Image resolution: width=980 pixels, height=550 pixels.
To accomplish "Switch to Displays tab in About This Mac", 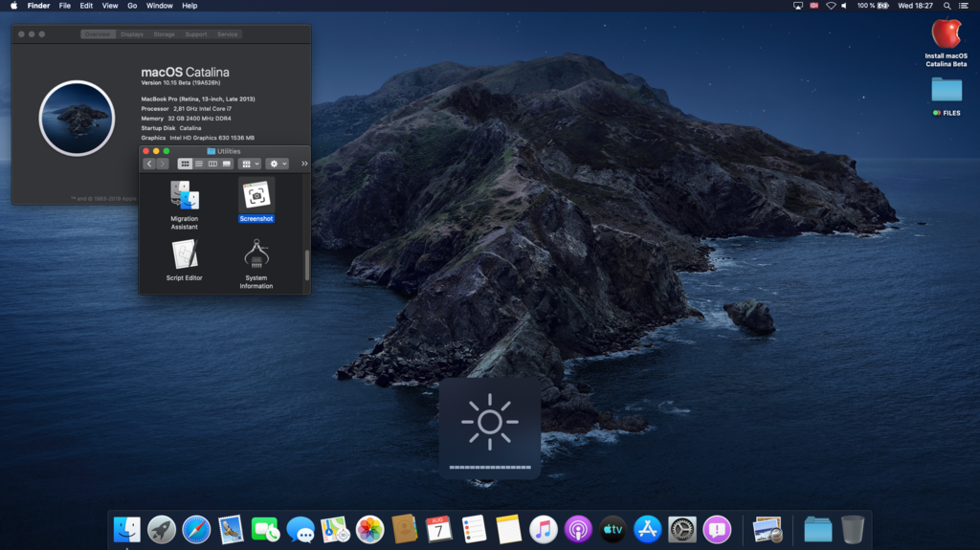I will [132, 34].
